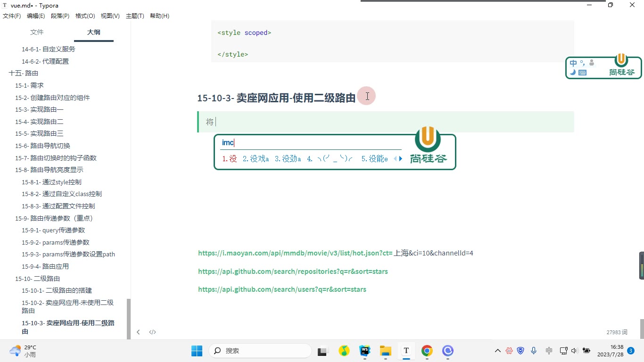Open the GitHub search repositories link
Image resolution: width=644 pixels, height=362 pixels.
click(293, 271)
